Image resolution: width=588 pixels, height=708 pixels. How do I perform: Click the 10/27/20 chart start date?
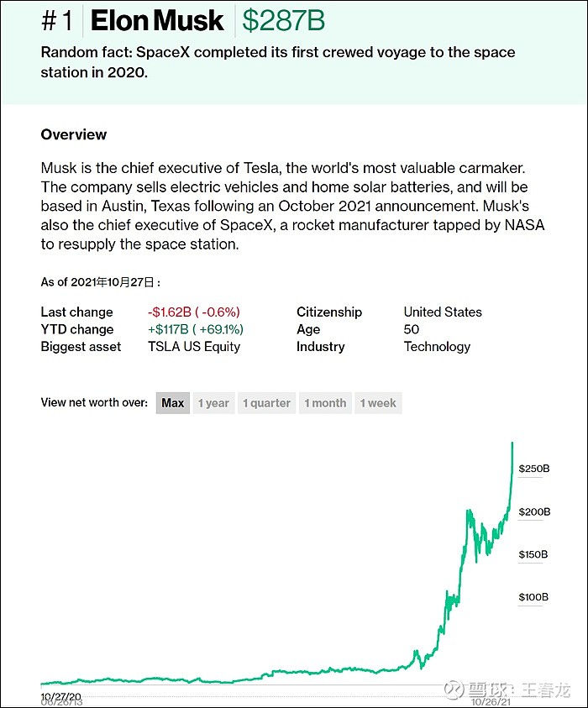(61, 697)
